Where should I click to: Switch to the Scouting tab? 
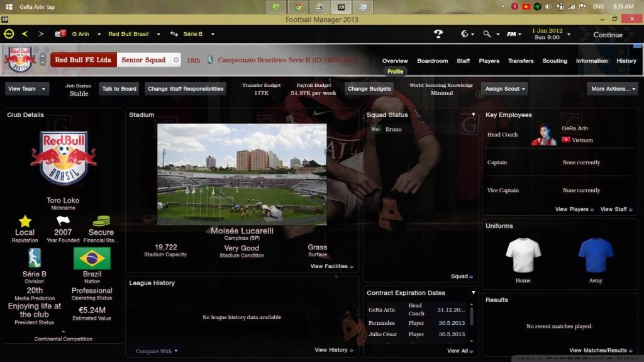pyautogui.click(x=555, y=61)
